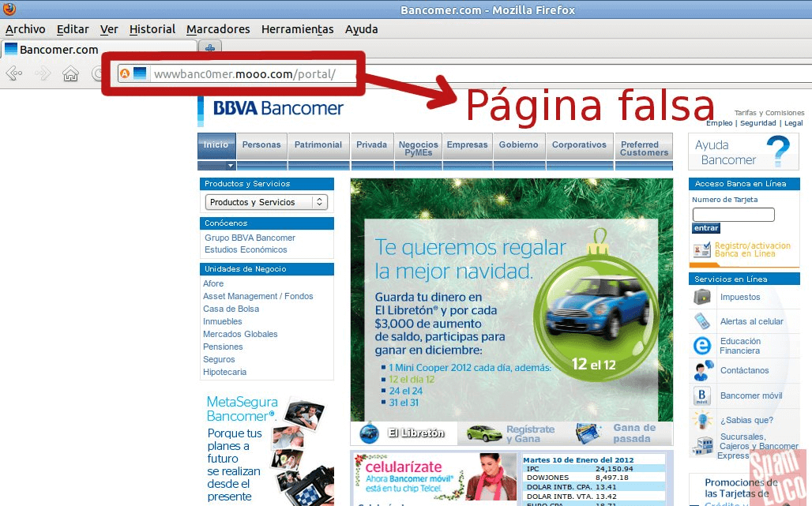Open the Hipotecaria link
Screen dimensions: 812x506
pos(225,372)
